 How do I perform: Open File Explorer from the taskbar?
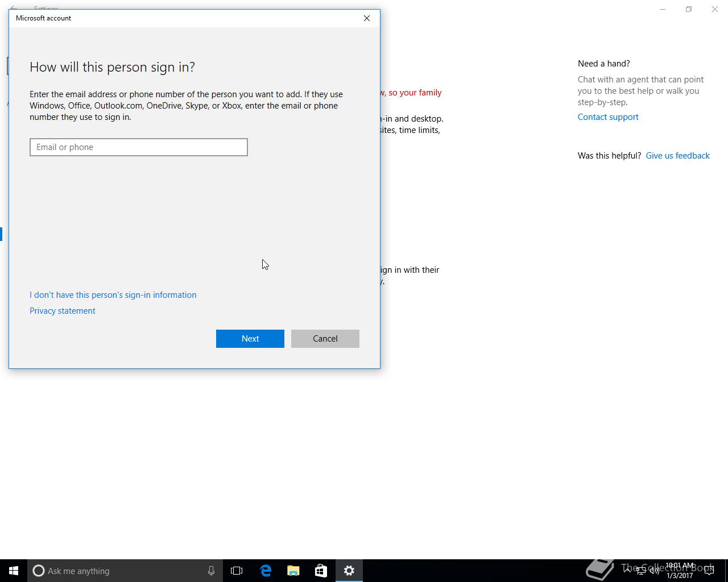pyautogui.click(x=293, y=571)
